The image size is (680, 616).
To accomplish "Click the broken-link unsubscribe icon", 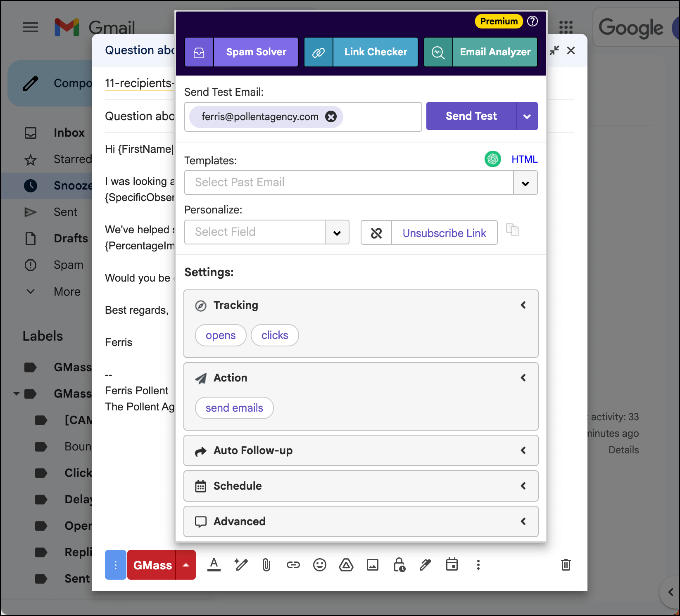I will tap(376, 233).
